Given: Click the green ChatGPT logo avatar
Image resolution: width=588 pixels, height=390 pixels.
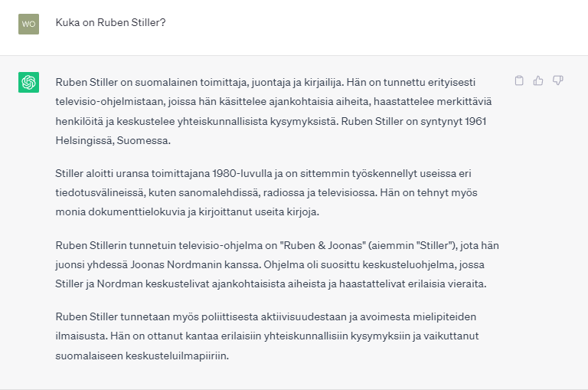Looking at the screenshot, I should pos(28,82).
